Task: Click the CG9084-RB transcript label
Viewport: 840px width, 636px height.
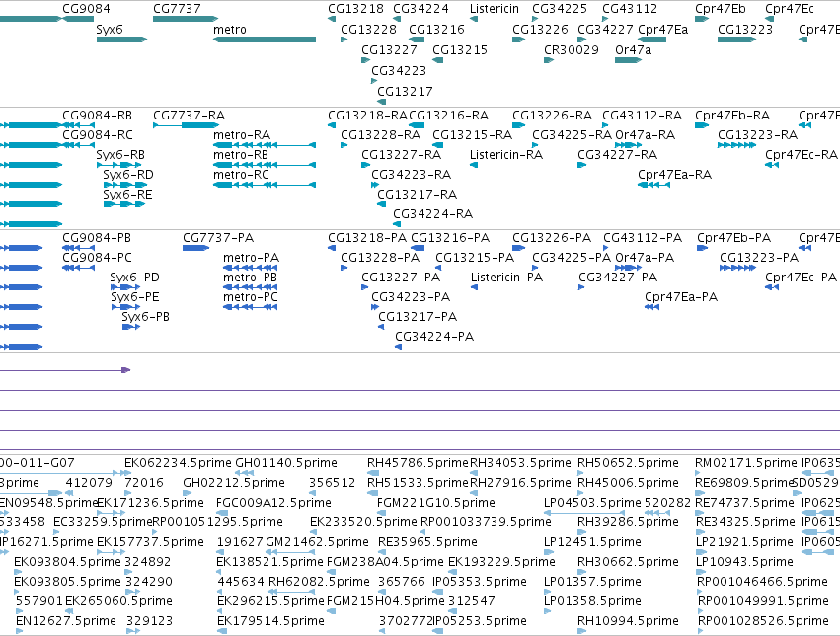Action: [97, 116]
